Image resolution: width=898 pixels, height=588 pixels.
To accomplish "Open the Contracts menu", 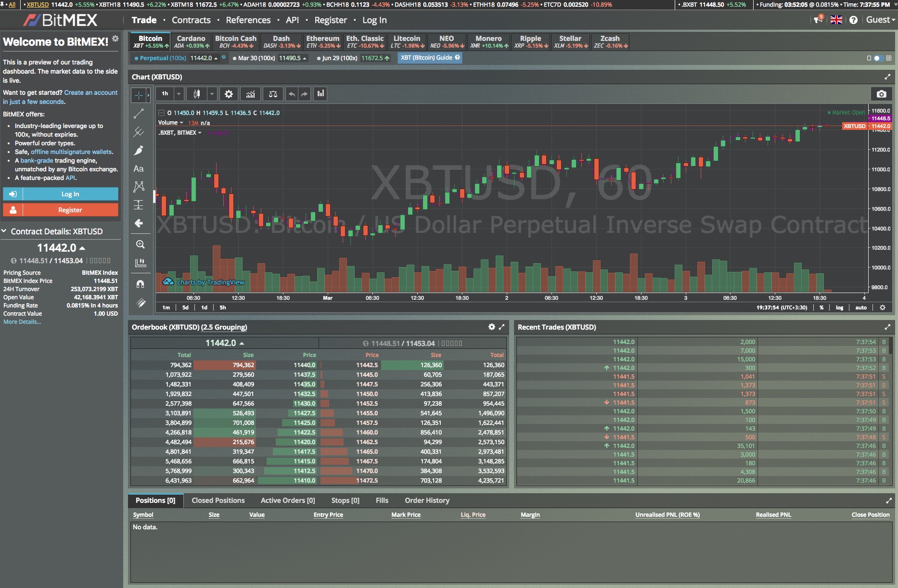I will (191, 20).
